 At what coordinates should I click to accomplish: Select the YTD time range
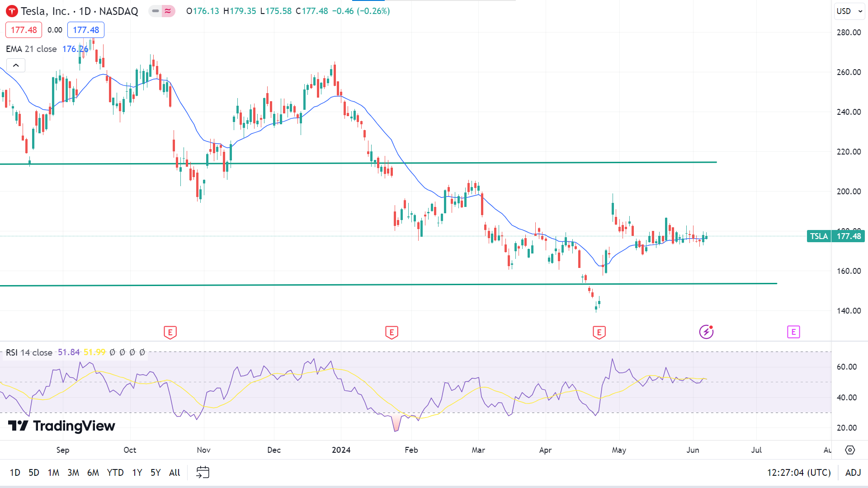pos(115,472)
